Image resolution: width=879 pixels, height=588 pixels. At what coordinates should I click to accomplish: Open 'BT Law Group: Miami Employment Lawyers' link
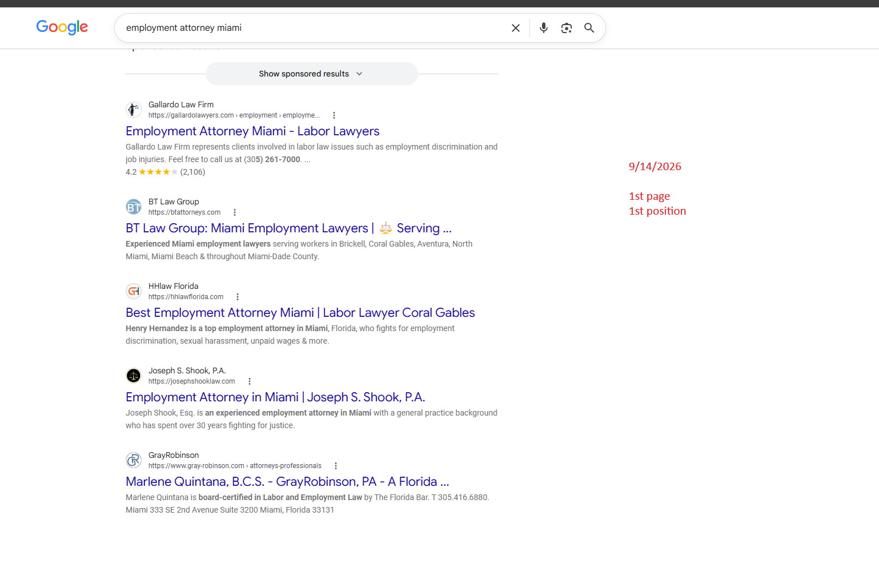click(288, 228)
